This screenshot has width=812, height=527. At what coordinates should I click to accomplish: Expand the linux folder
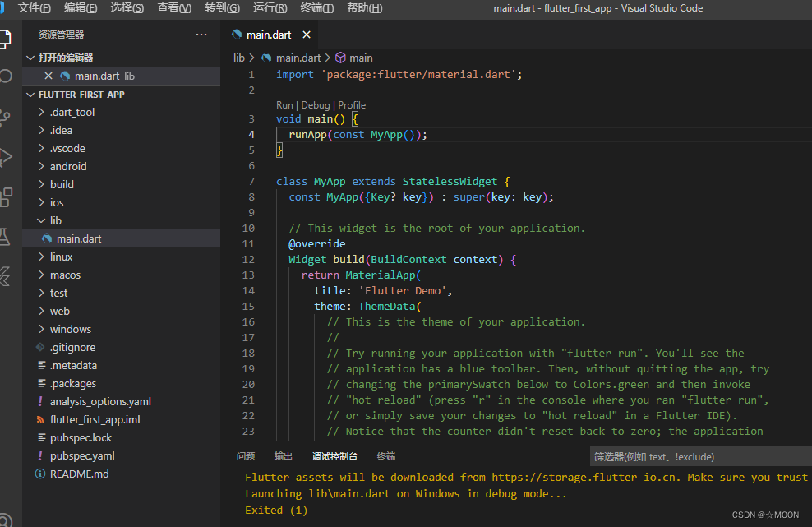41,257
